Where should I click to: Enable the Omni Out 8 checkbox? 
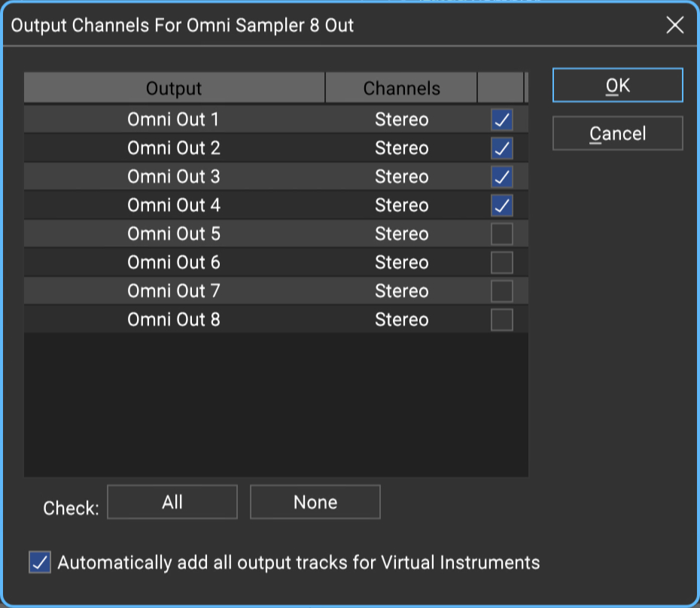[x=502, y=320]
